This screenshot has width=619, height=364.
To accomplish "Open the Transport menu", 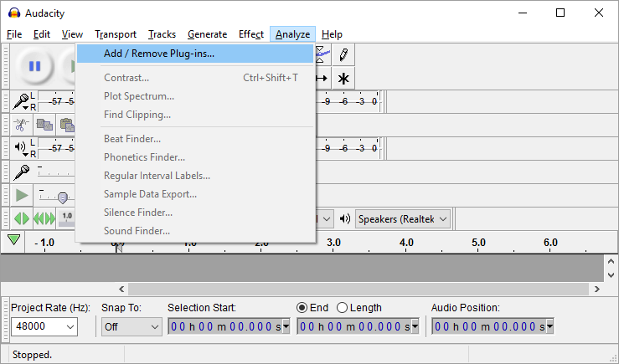I will click(x=116, y=34).
